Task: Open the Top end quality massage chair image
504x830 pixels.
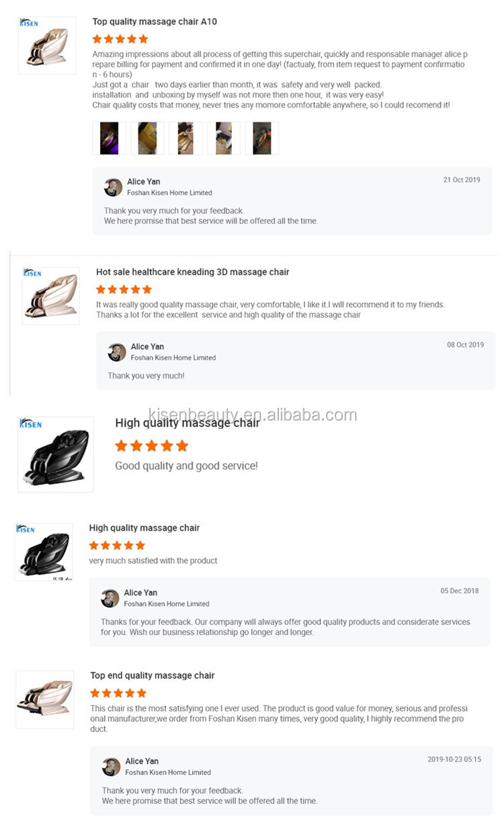Action: [44, 700]
